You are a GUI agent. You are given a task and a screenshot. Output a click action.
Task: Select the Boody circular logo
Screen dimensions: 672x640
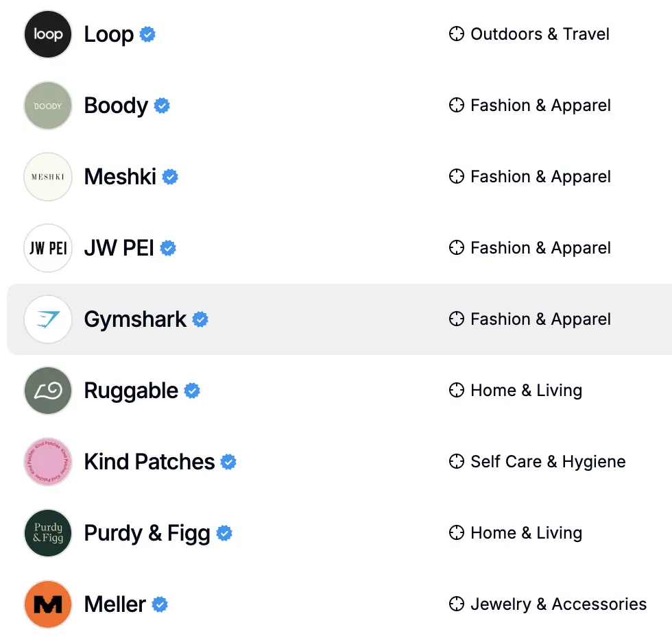[47, 106]
